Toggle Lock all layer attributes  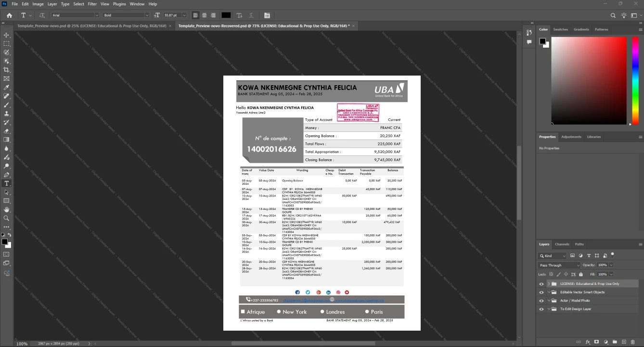(x=581, y=274)
